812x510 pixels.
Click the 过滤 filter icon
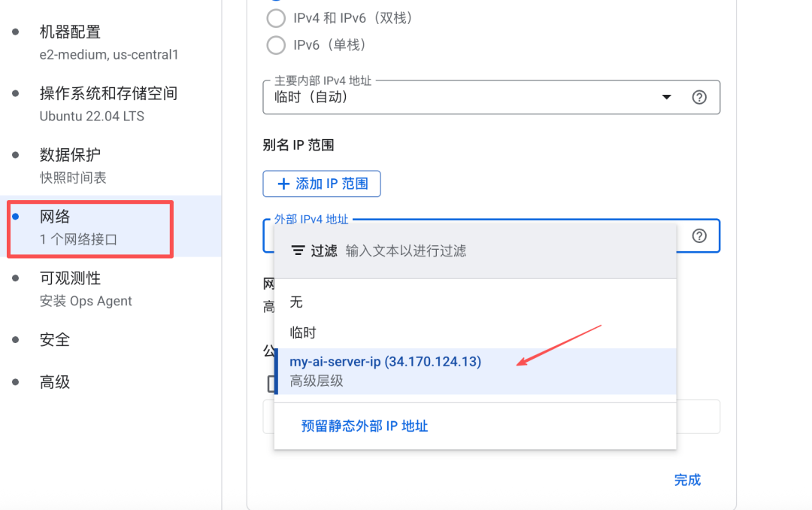pos(298,250)
